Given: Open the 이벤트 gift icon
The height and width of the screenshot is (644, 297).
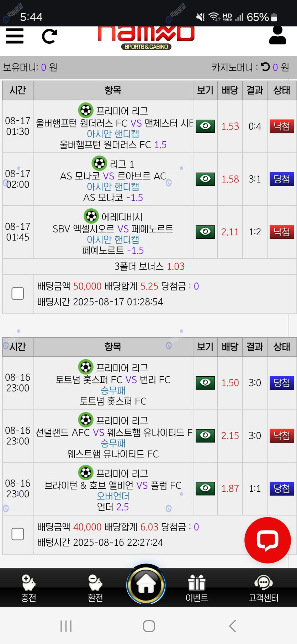Looking at the screenshot, I should [x=197, y=588].
